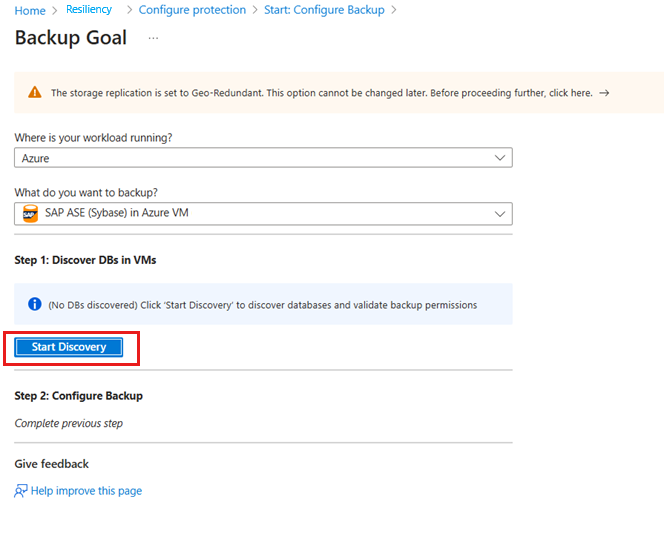Click the 'Step 2: Configure Backup' heading
The height and width of the screenshot is (548, 664).
(79, 396)
